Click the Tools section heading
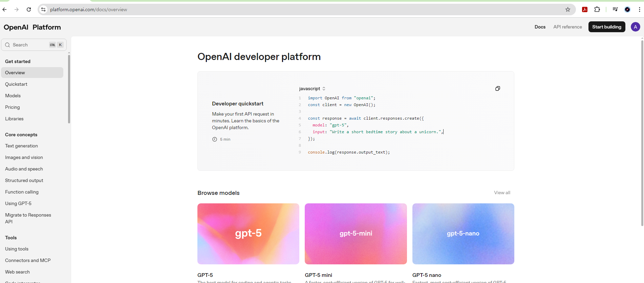This screenshot has width=644, height=283. (11, 238)
